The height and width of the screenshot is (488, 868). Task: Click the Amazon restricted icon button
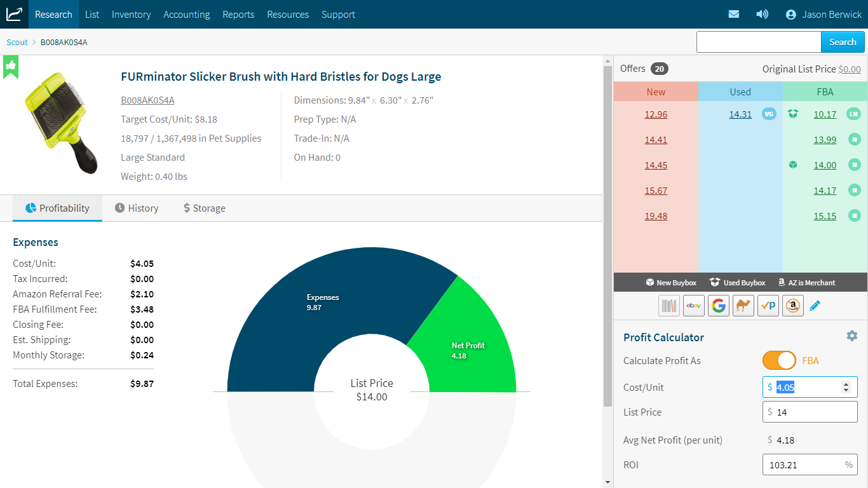(x=793, y=306)
